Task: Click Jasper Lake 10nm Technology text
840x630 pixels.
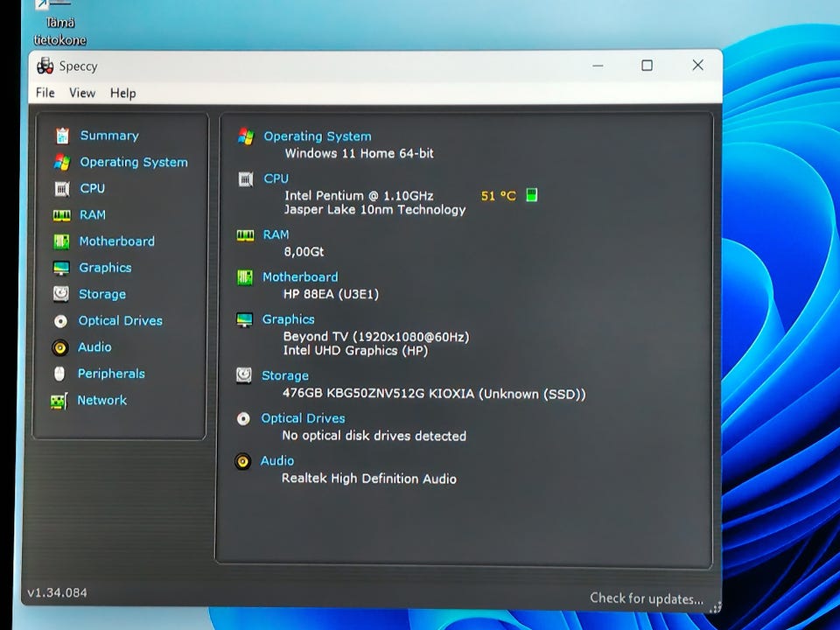Action: [375, 209]
